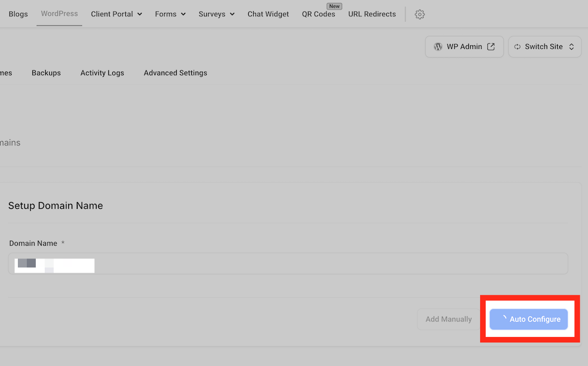The width and height of the screenshot is (588, 366).
Task: Click the loading spinner on Auto Configure
Action: tap(504, 318)
